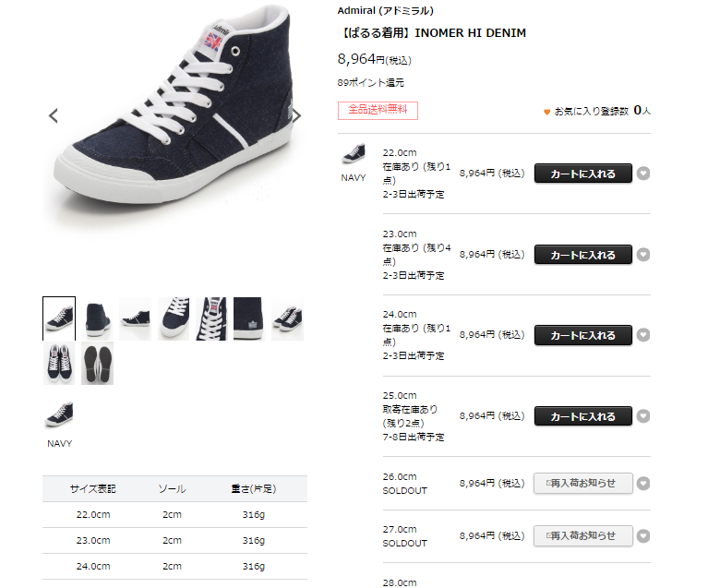The width and height of the screenshot is (708, 588).
Task: Favorite the 22.0cm size heart icon
Action: pyautogui.click(x=643, y=174)
